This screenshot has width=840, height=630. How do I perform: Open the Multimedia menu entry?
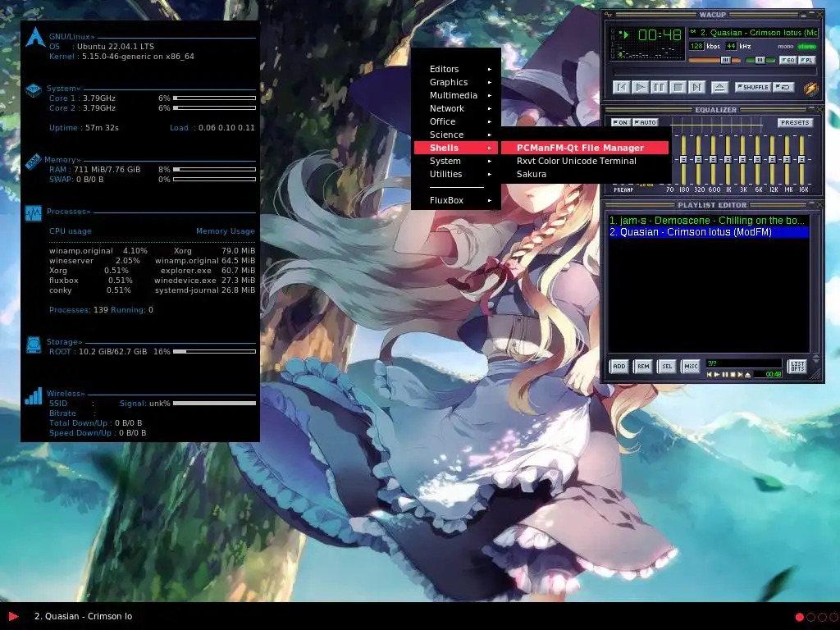(x=456, y=95)
